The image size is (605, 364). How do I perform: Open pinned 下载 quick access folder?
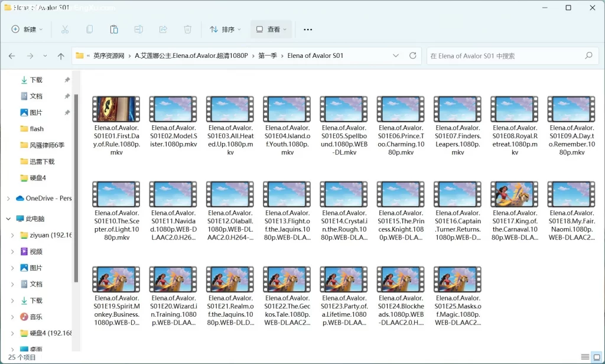pos(36,80)
